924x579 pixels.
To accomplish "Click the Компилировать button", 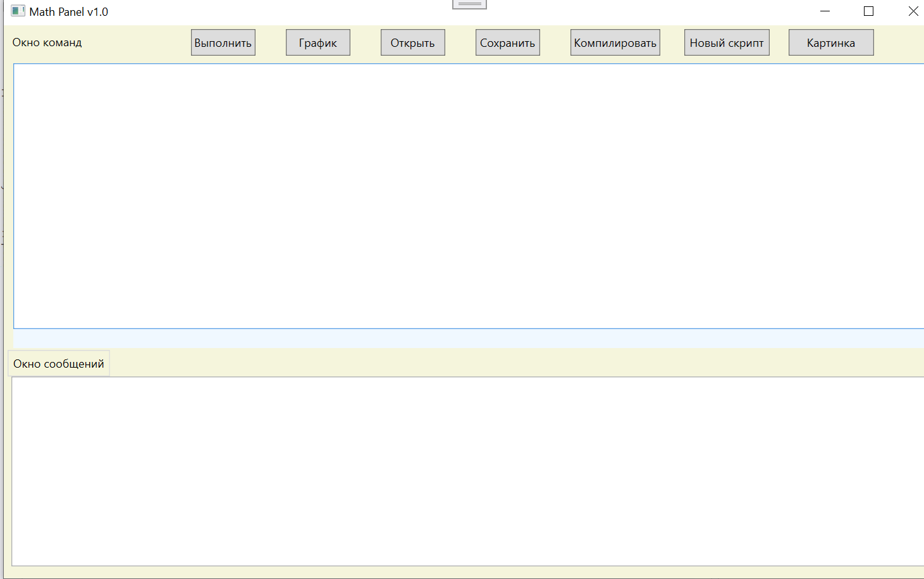I will [x=615, y=43].
